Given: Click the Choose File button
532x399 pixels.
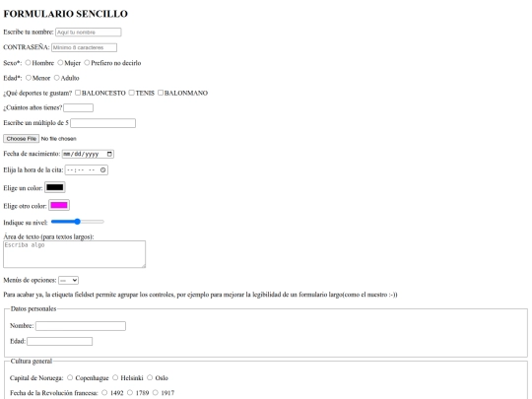Looking at the screenshot, I should [22, 139].
